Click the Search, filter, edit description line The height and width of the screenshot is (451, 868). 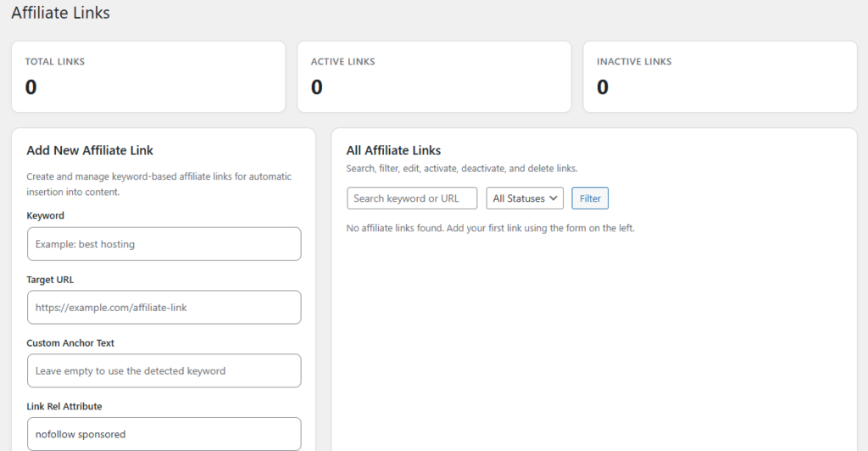click(462, 169)
